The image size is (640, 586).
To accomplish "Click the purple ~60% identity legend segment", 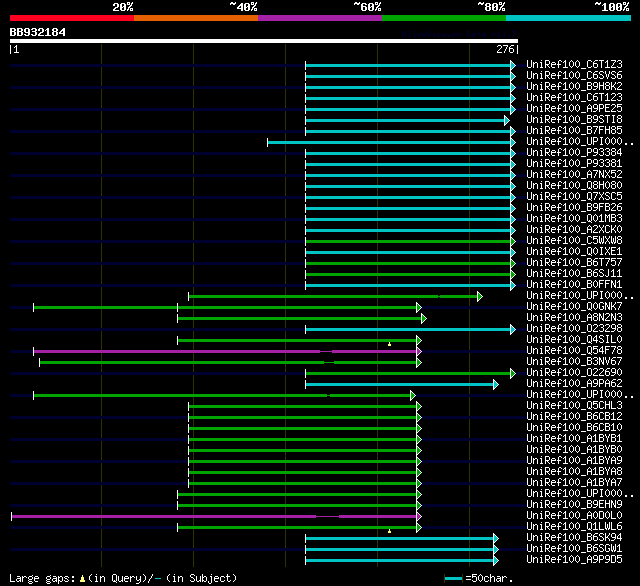I will [320, 18].
